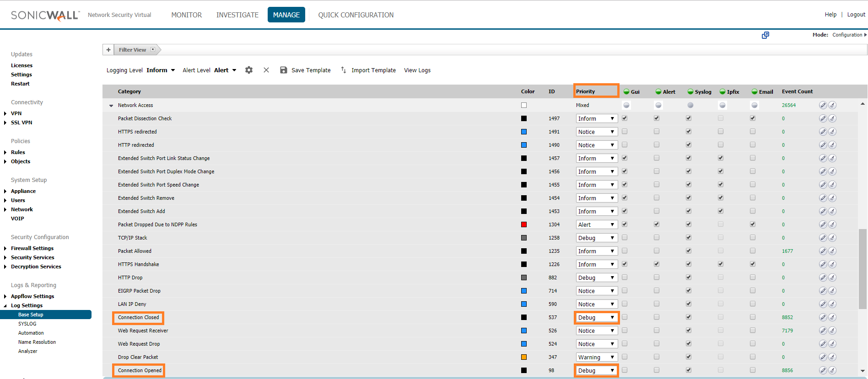Click the plus icon to add filter view

[x=108, y=50]
